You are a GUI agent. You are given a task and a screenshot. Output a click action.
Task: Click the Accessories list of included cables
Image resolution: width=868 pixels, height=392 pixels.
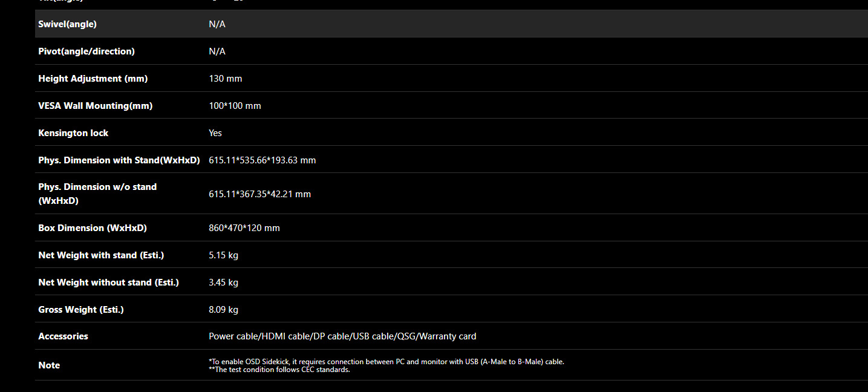coord(342,336)
